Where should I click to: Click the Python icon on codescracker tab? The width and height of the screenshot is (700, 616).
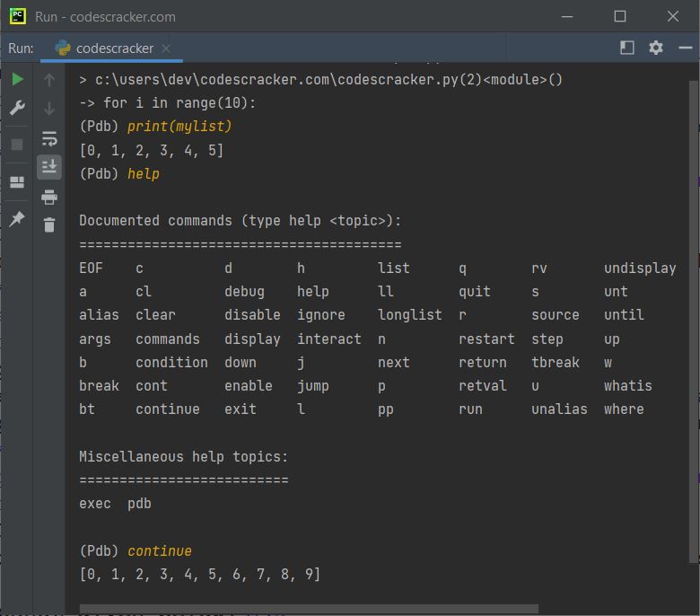(63, 48)
